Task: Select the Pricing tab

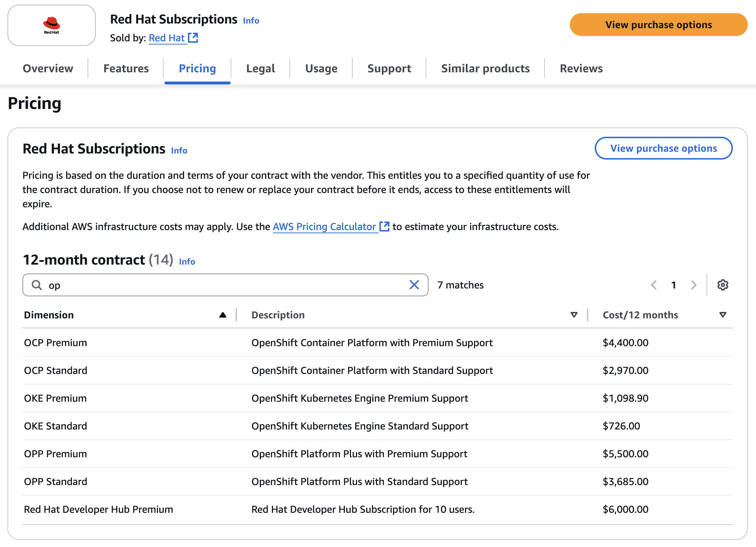Action: (x=198, y=68)
